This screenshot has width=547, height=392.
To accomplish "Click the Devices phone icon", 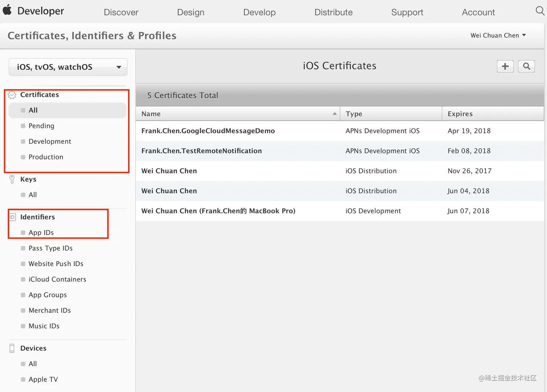I will (x=12, y=348).
